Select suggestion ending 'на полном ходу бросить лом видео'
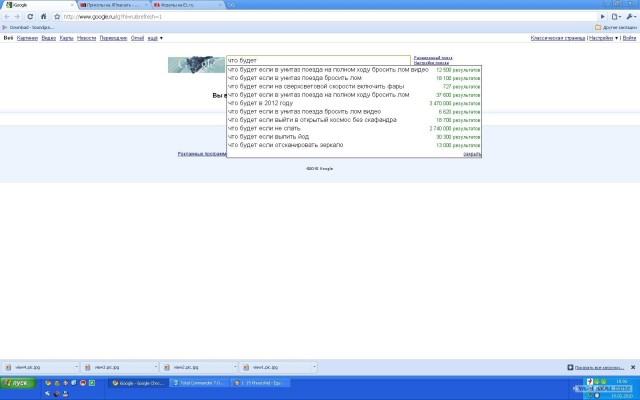Viewport: 640px width, 400px height. [354, 70]
